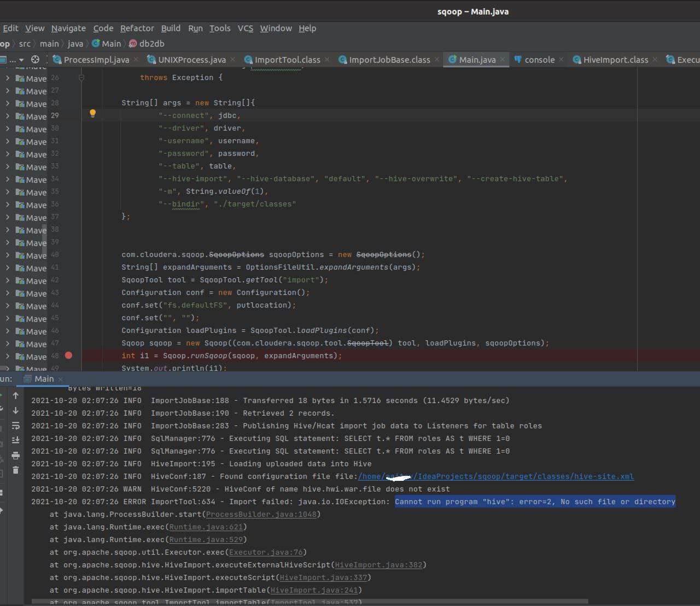
Task: Open the Refactor menu
Action: [x=137, y=28]
